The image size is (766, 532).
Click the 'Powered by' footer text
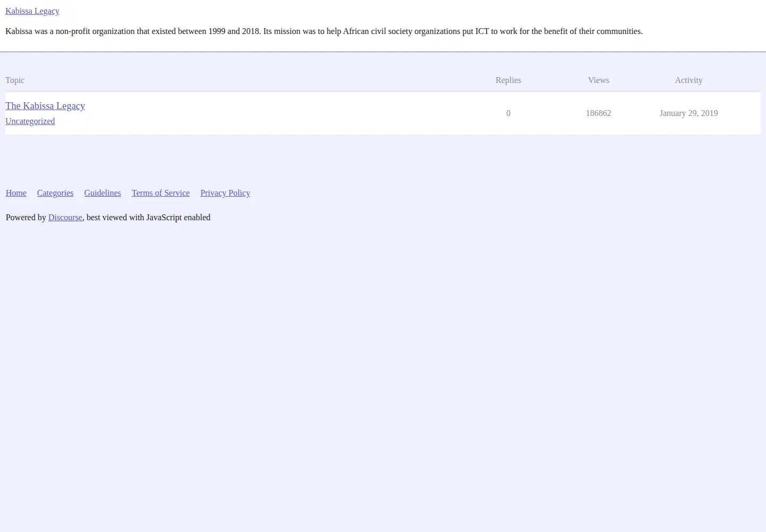[26, 218]
